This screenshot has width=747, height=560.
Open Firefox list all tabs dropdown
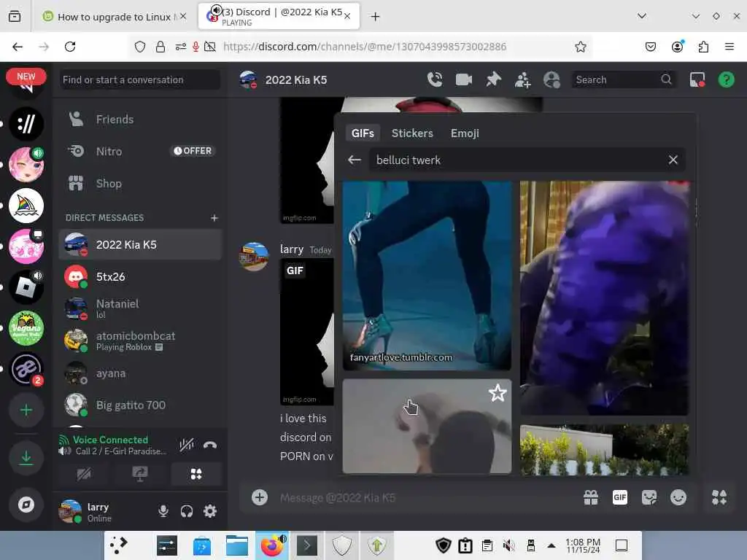(642, 16)
